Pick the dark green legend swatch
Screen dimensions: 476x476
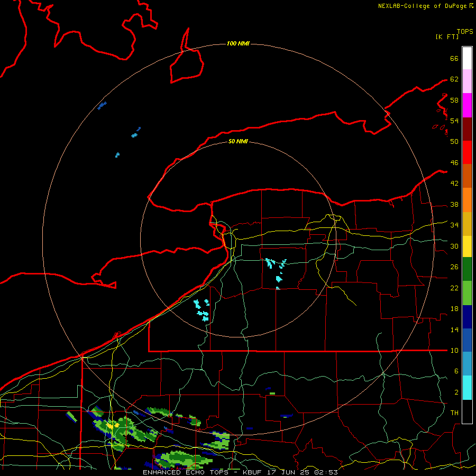tap(467, 269)
